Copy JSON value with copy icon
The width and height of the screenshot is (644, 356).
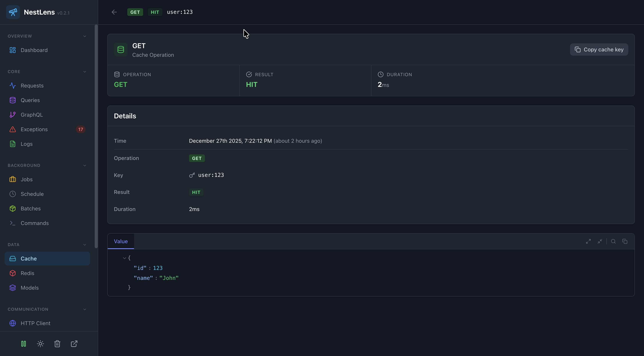coord(625,241)
